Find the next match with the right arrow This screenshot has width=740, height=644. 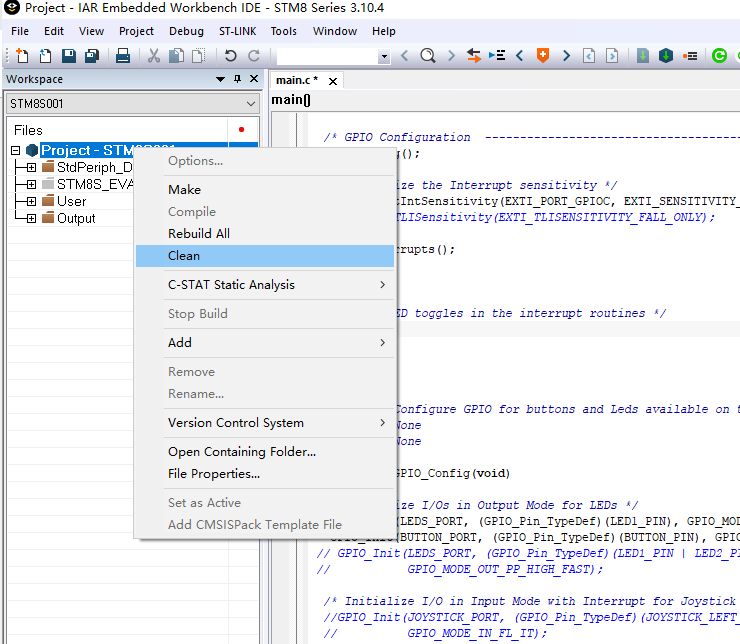[x=451, y=56]
